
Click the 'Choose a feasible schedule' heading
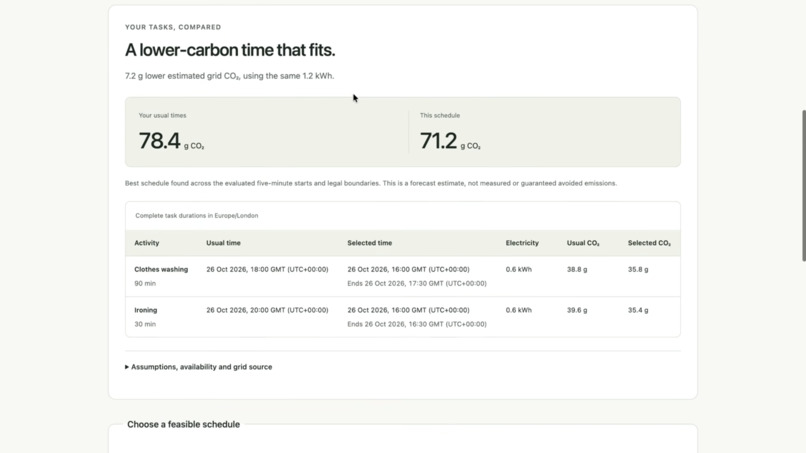click(184, 424)
